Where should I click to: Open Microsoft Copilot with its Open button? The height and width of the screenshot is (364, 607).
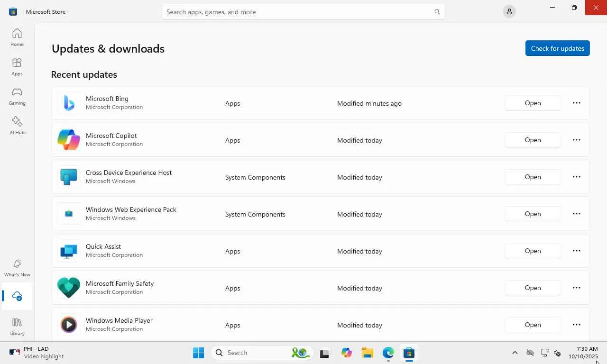[x=533, y=140]
